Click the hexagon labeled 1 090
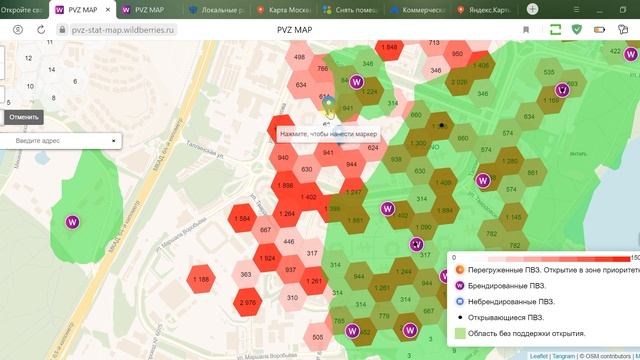 pos(423,227)
